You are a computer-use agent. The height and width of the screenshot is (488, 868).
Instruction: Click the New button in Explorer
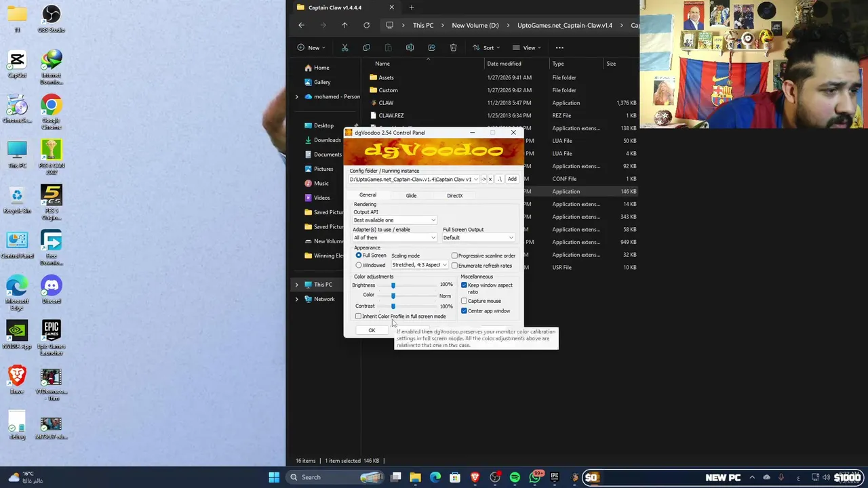click(x=312, y=47)
